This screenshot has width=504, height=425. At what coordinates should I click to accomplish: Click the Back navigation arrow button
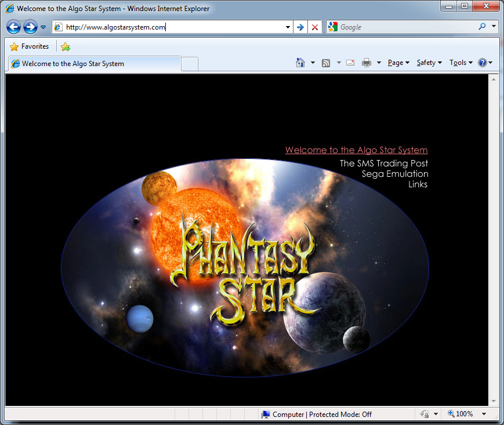[x=14, y=27]
